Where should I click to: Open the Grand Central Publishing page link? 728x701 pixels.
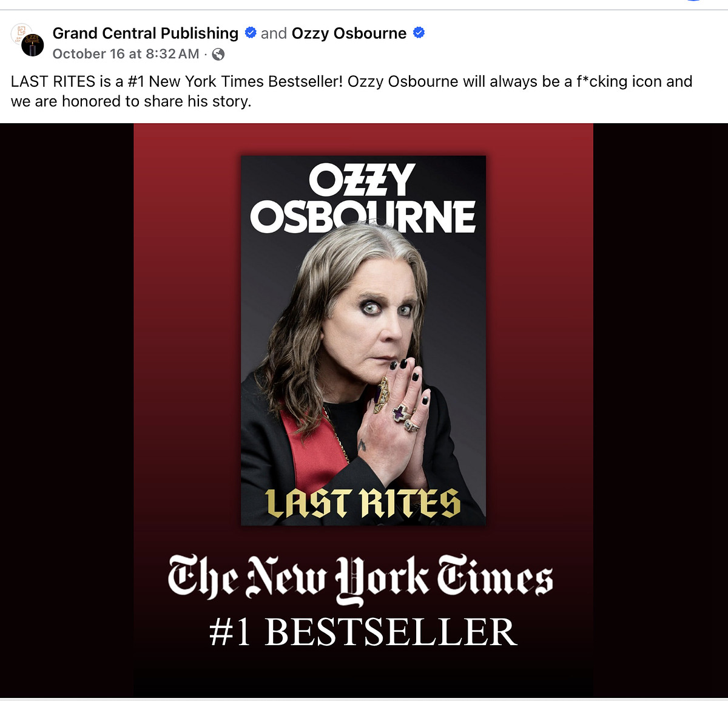[x=145, y=33]
